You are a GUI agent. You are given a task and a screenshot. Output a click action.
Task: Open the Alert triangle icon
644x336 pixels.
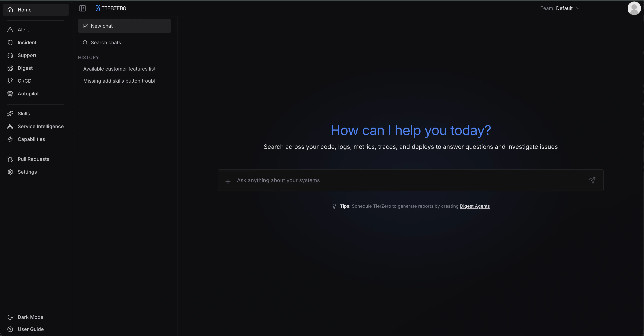coord(10,30)
